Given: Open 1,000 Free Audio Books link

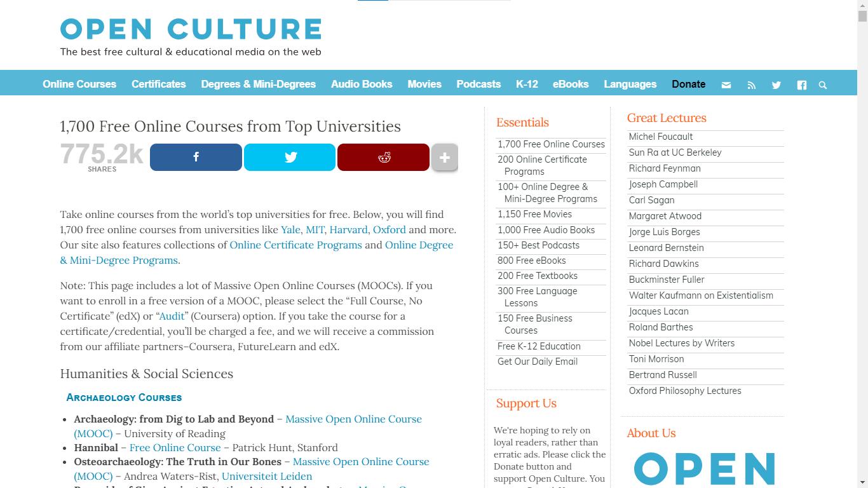Looking at the screenshot, I should (546, 230).
